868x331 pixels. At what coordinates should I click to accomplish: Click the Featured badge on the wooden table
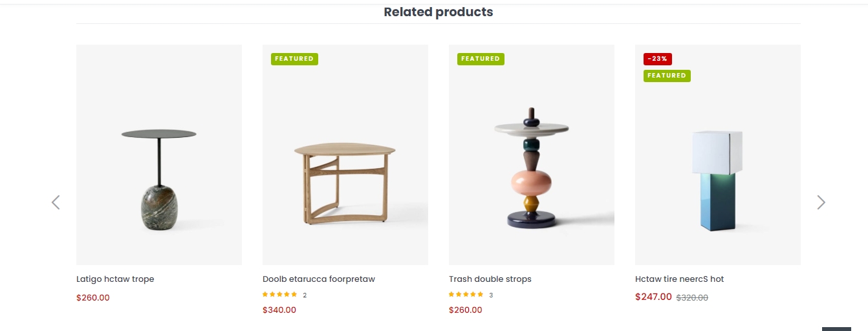click(294, 59)
